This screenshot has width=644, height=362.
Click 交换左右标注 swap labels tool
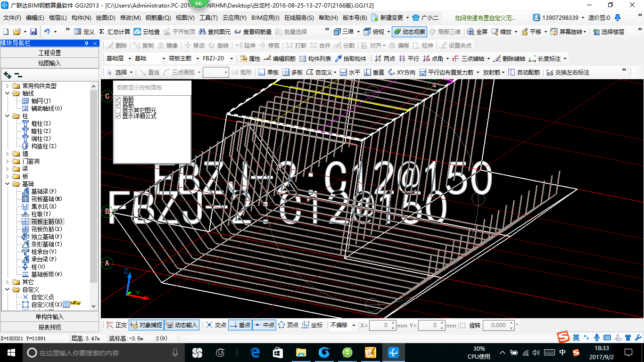(x=568, y=73)
